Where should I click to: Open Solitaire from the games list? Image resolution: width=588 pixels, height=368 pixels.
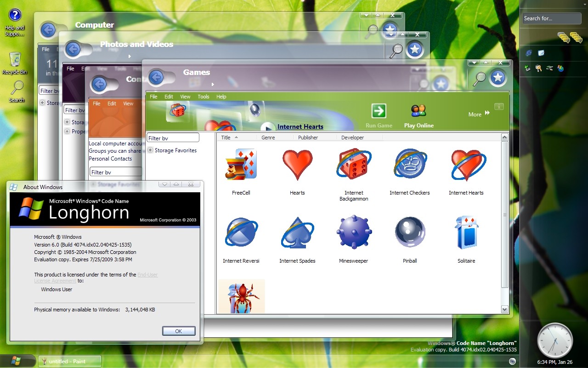466,232
